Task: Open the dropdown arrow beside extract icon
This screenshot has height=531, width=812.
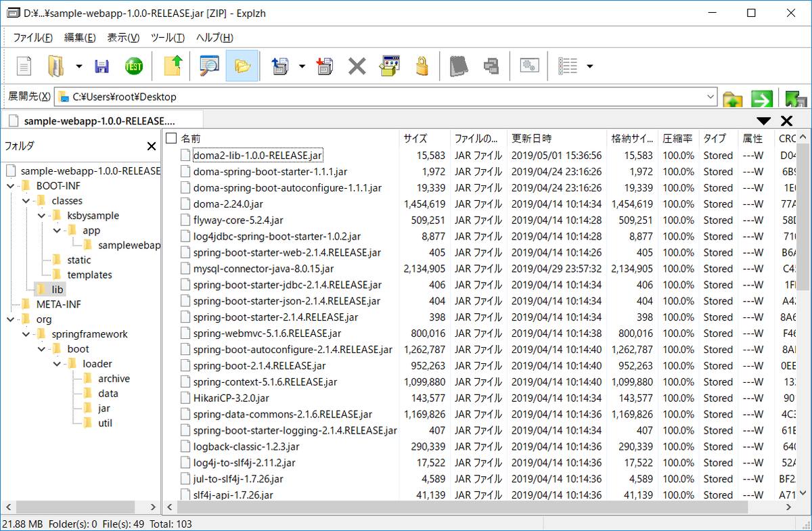Action: tap(302, 66)
